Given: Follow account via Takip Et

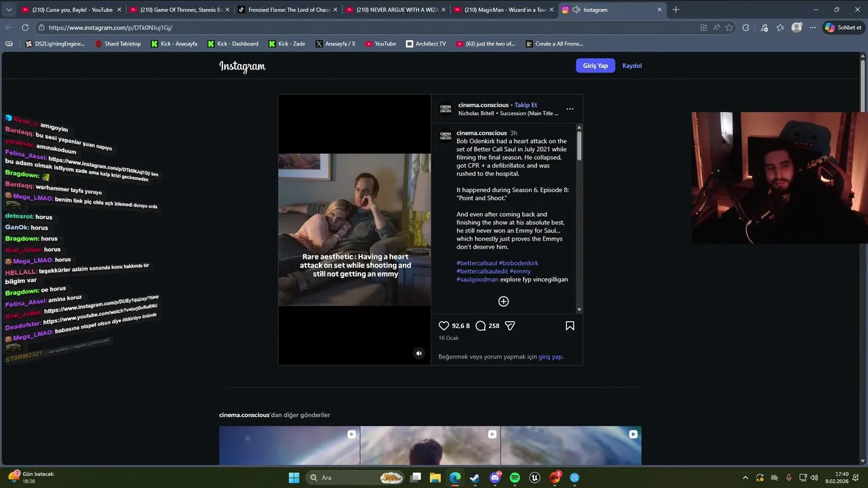Looking at the screenshot, I should pos(526,105).
